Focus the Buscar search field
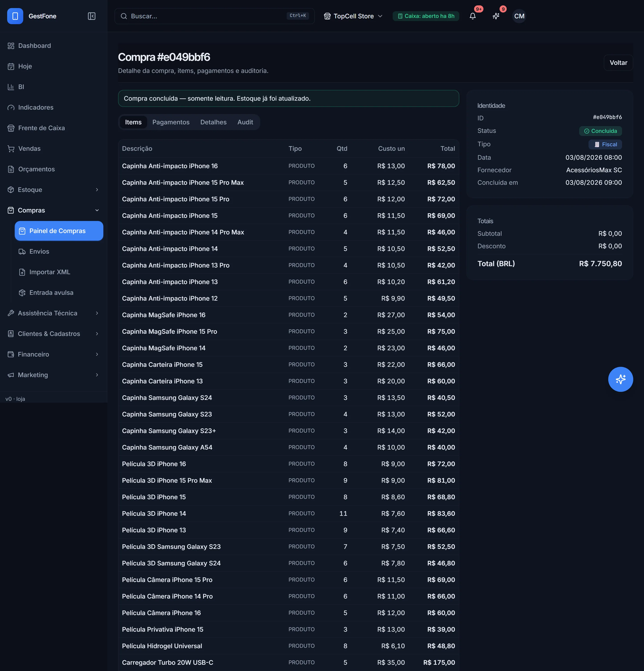 214,16
